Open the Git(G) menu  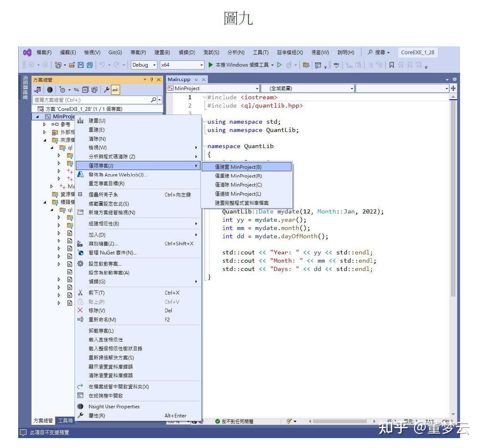click(x=115, y=52)
